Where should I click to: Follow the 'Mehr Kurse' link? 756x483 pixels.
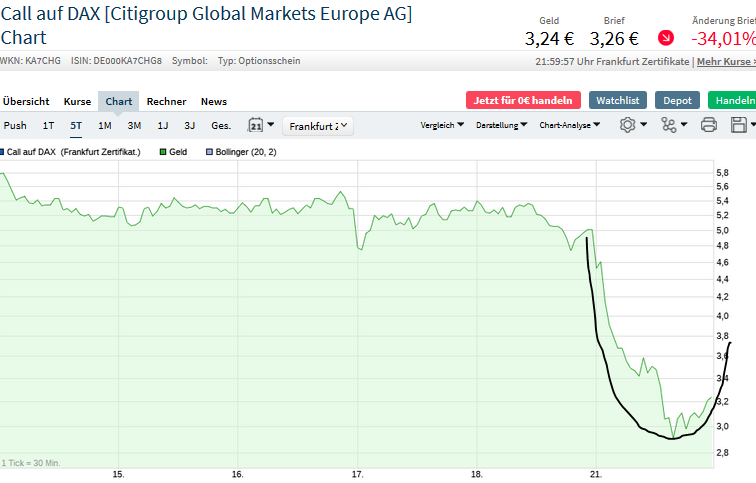(x=725, y=61)
